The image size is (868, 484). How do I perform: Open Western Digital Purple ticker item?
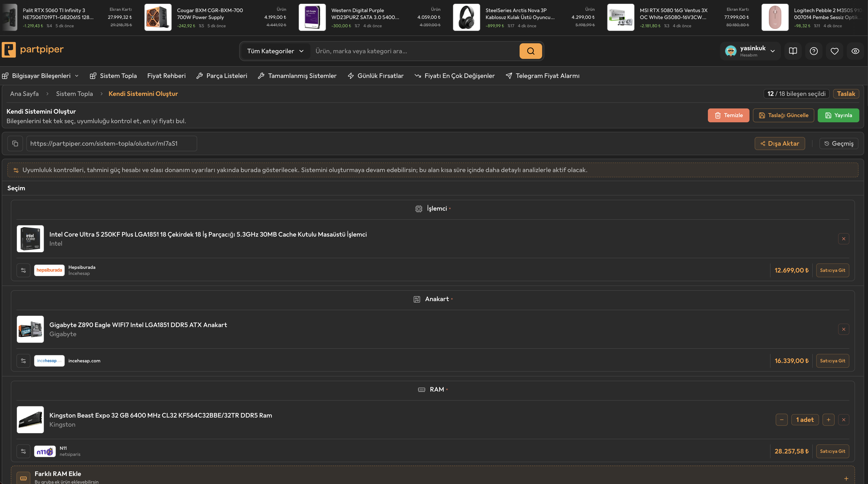point(370,18)
